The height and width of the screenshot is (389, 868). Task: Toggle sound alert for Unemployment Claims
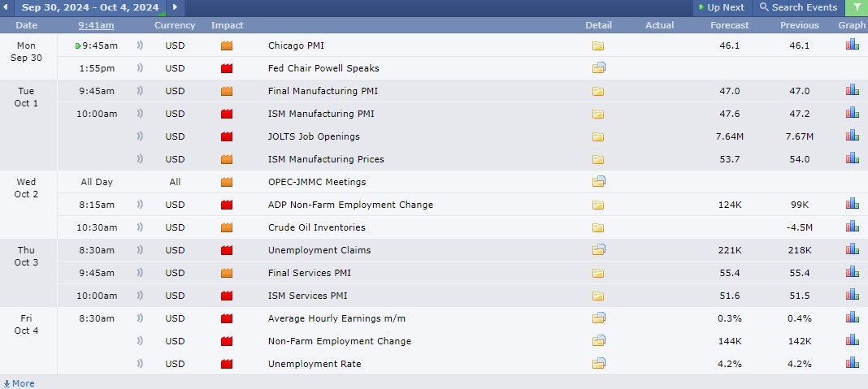click(x=140, y=249)
